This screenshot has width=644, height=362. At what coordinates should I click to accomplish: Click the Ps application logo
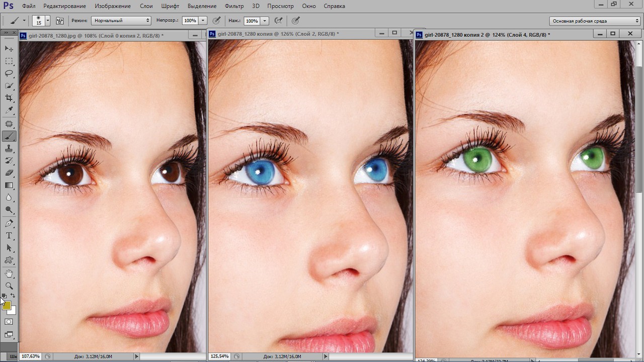[x=8, y=6]
